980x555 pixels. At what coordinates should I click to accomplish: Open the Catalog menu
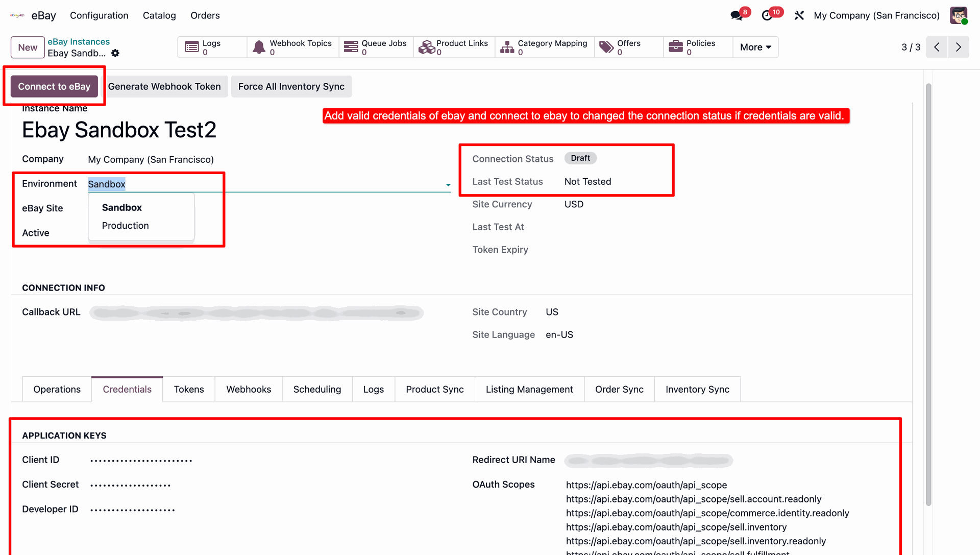(x=159, y=15)
